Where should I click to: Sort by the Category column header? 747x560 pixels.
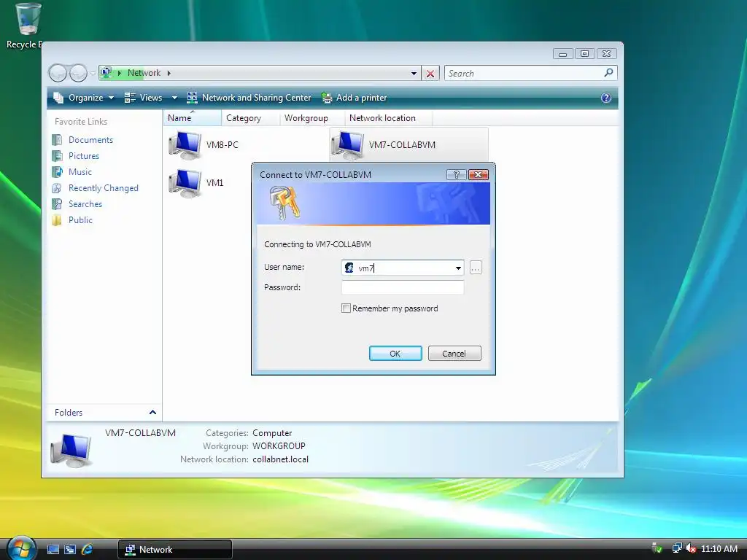[251, 118]
